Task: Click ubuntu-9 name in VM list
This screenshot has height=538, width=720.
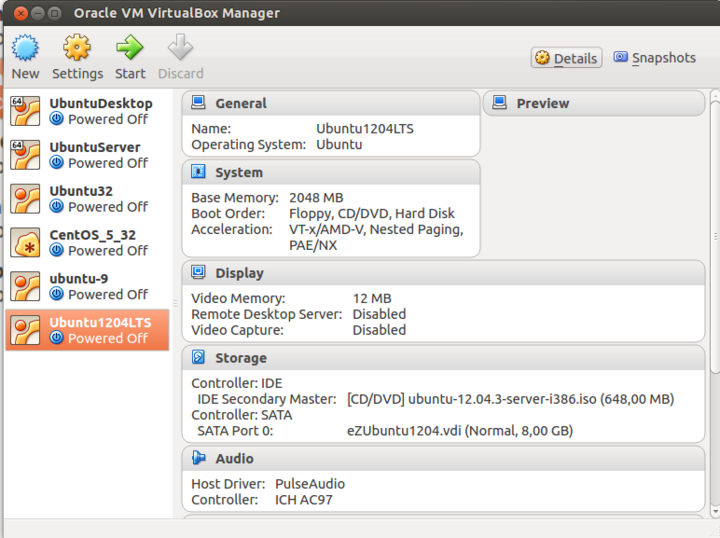Action: 79,279
